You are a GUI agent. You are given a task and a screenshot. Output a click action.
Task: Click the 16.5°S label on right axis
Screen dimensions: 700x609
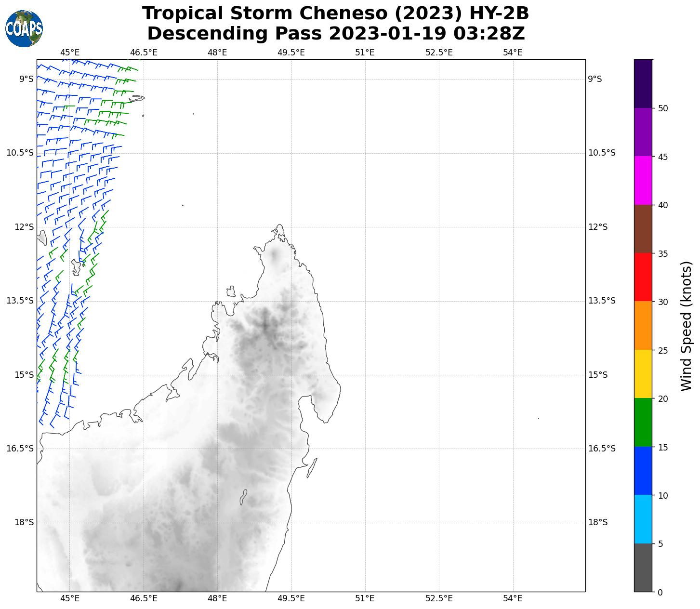(602, 449)
